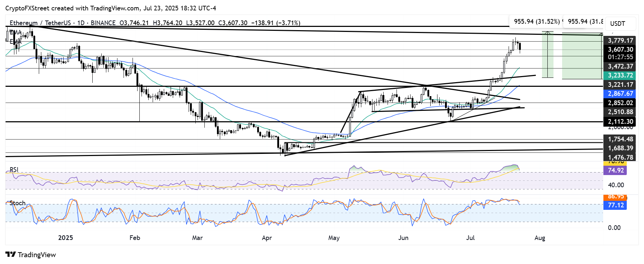Select the large green measurement box
644x264 pixels.
click(x=582, y=56)
